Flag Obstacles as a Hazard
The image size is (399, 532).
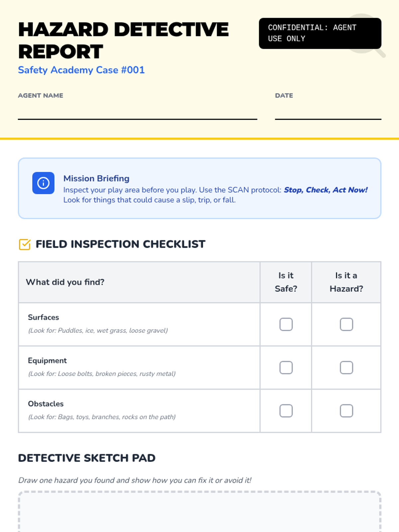pos(346,411)
